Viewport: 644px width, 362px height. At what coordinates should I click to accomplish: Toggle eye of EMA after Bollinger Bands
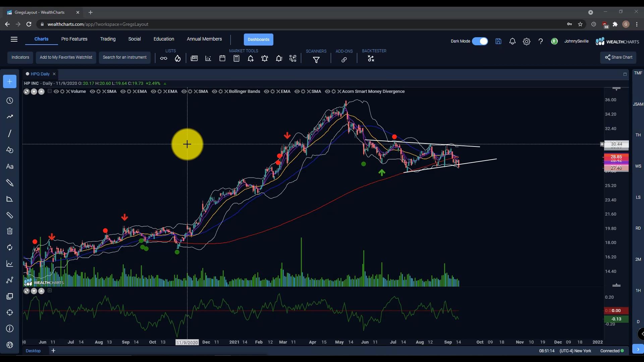[x=266, y=92]
